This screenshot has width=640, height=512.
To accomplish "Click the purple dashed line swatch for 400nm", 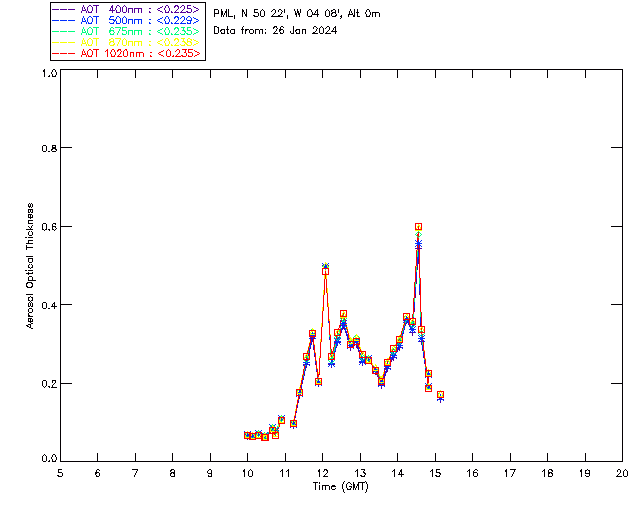I will [64, 9].
